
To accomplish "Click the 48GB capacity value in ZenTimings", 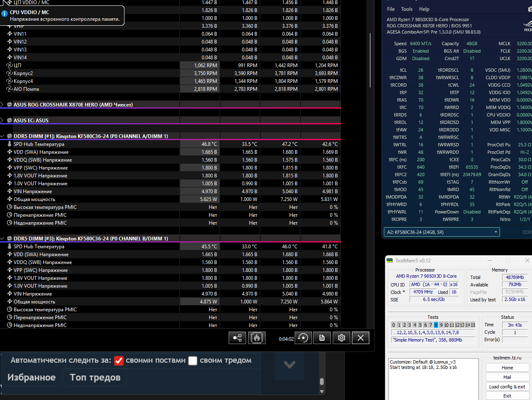I will [x=472, y=44].
